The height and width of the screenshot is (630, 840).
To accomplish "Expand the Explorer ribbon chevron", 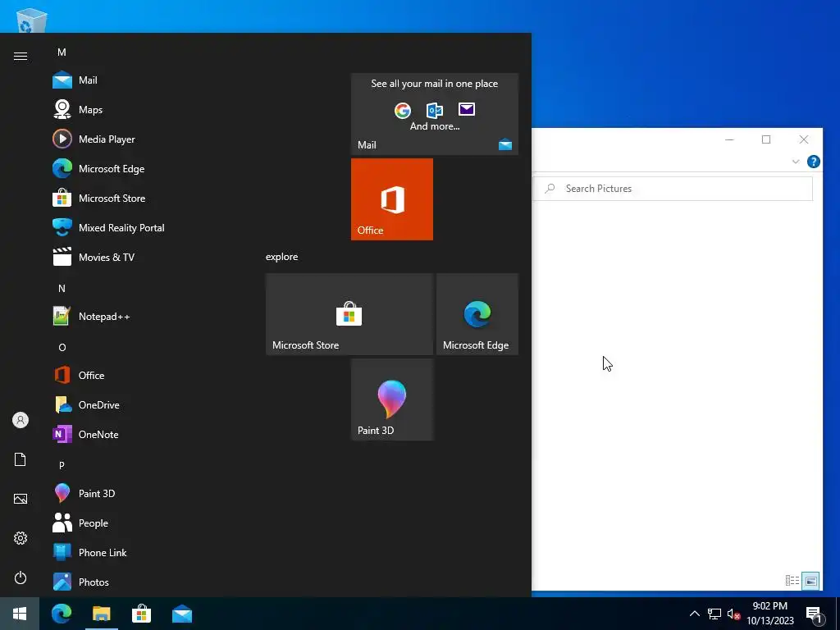I will click(x=796, y=162).
